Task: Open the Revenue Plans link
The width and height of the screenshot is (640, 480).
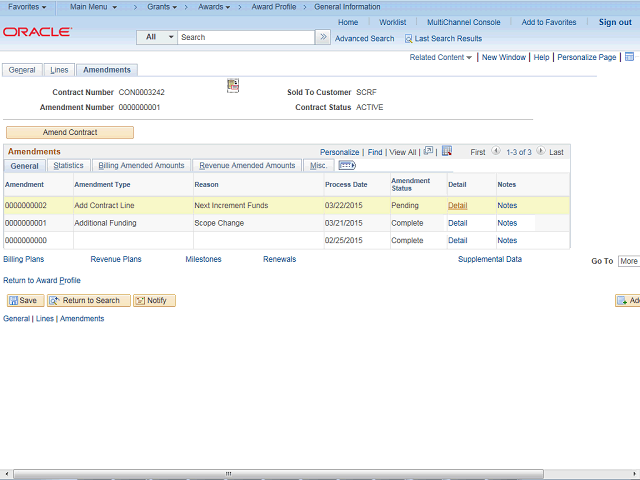Action: tap(116, 259)
